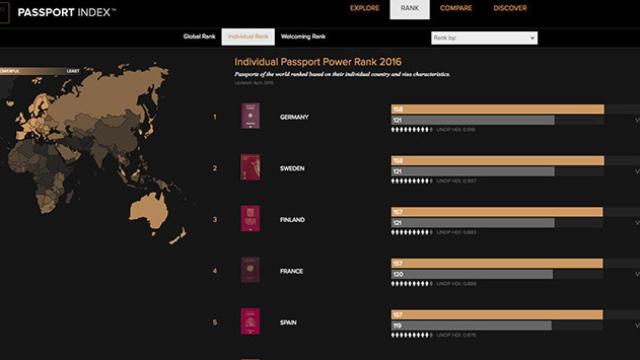This screenshot has width=640, height=360.
Task: Click rank number 1 beside Germany
Action: coord(215,117)
